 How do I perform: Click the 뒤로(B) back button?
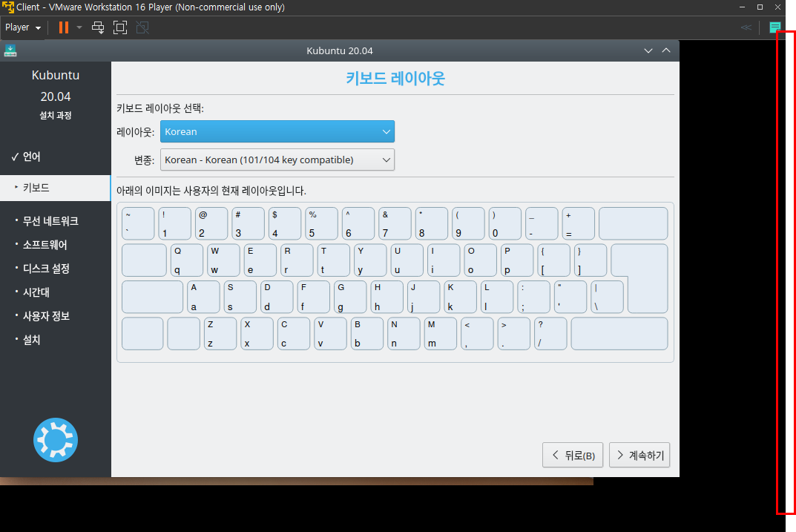click(573, 455)
